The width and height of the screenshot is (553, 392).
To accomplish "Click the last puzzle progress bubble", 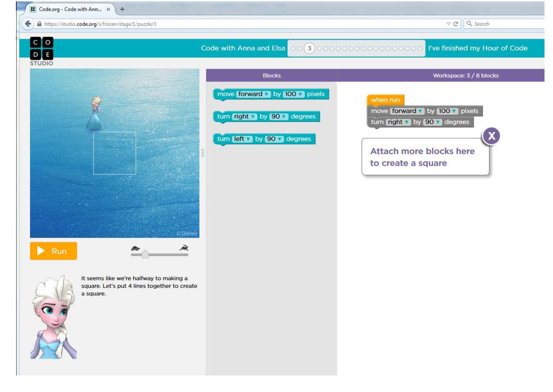I will (420, 48).
